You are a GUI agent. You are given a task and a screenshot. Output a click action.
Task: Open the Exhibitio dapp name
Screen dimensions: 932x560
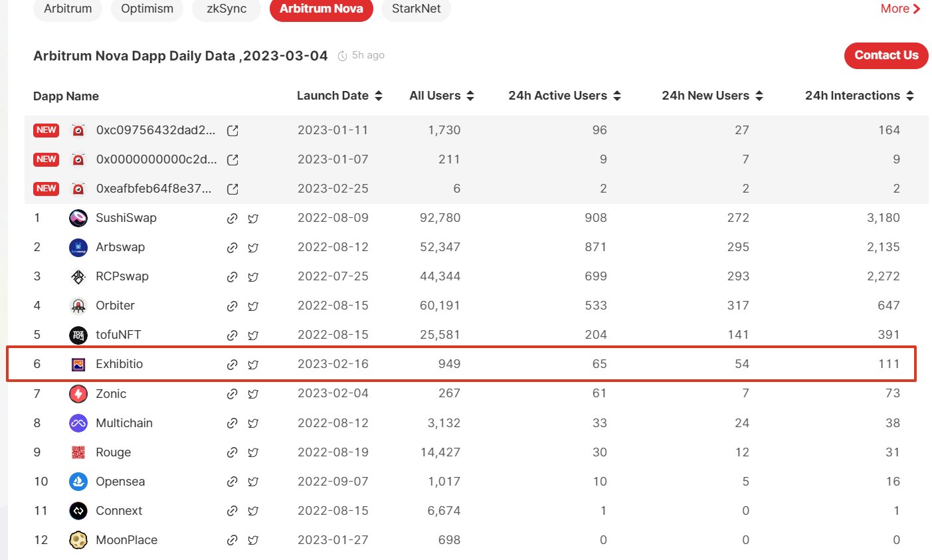120,364
